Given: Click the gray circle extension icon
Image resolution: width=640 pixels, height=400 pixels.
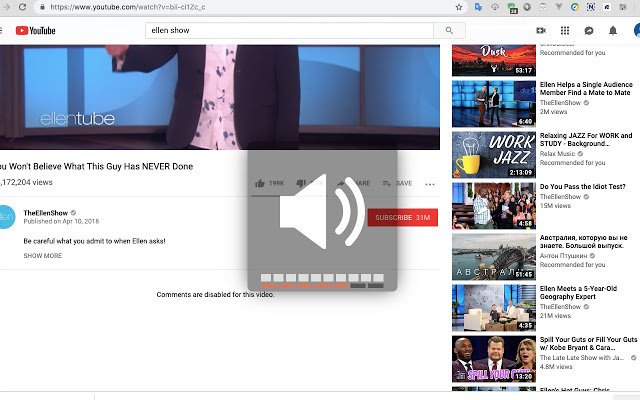Looking at the screenshot, I should [527, 7].
